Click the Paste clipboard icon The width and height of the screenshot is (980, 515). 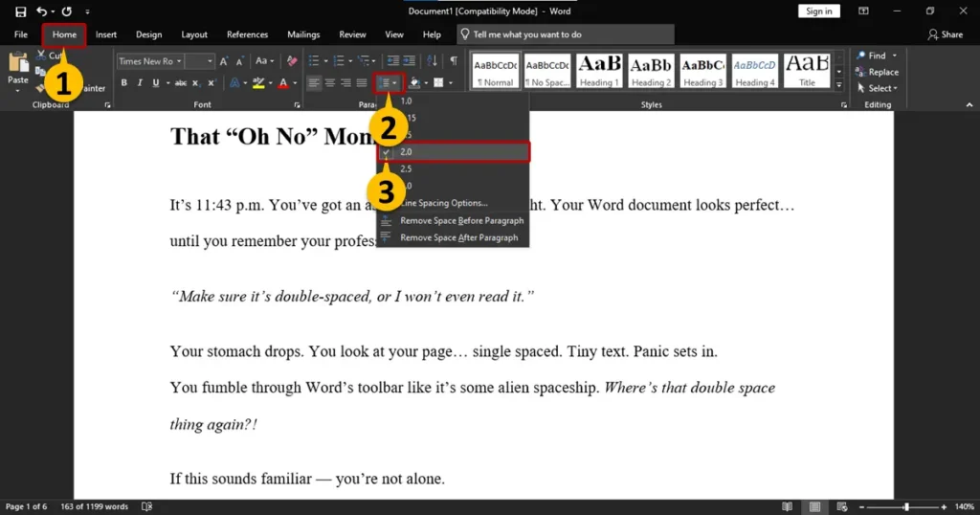point(18,63)
